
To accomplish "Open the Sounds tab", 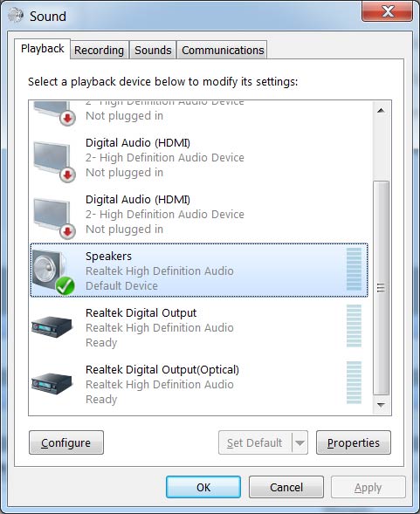I will point(153,51).
